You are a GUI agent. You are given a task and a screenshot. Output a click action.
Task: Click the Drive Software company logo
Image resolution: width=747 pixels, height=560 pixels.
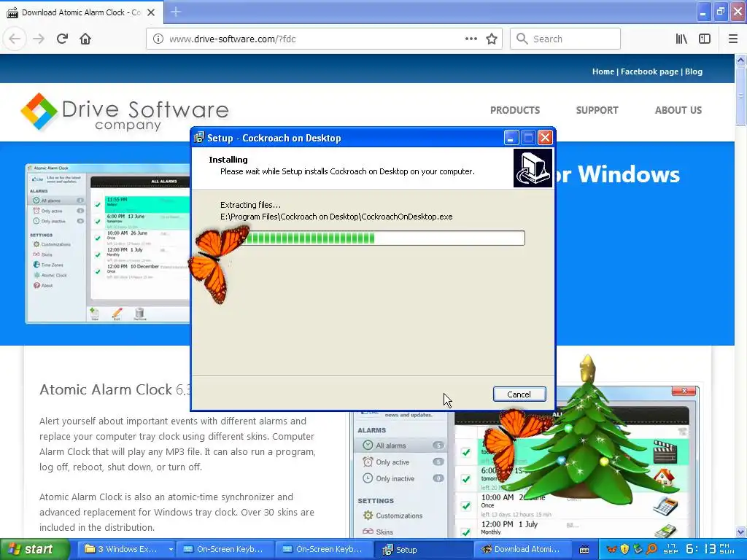tap(124, 112)
